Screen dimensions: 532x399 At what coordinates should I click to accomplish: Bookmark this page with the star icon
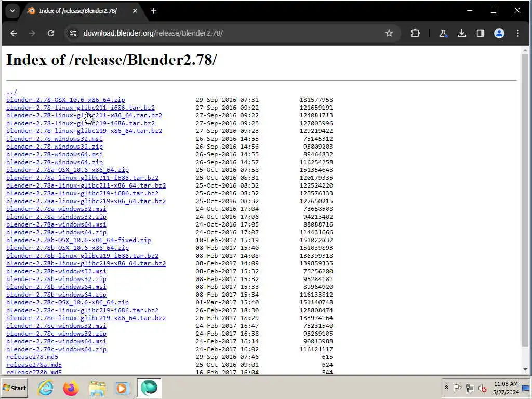coord(389,33)
